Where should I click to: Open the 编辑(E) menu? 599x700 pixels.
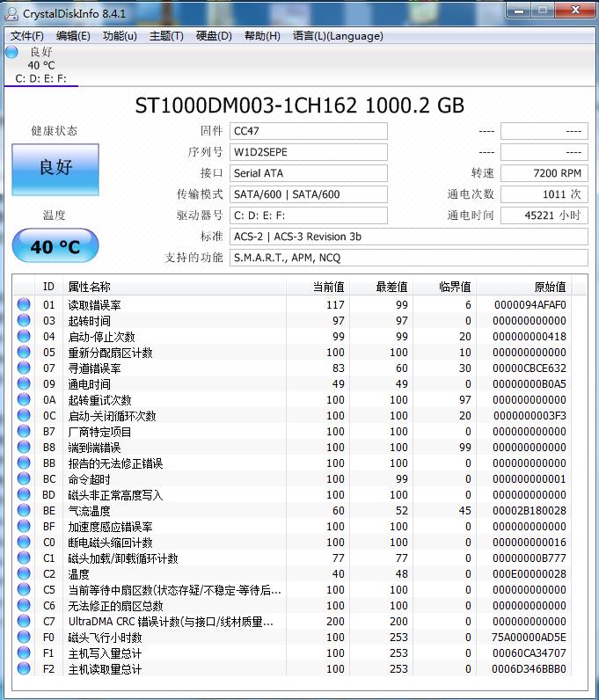click(x=73, y=36)
